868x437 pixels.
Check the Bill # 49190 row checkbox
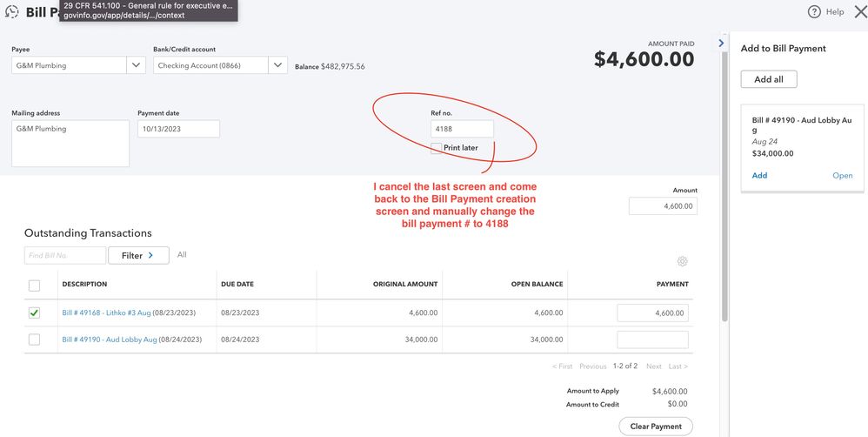34,340
